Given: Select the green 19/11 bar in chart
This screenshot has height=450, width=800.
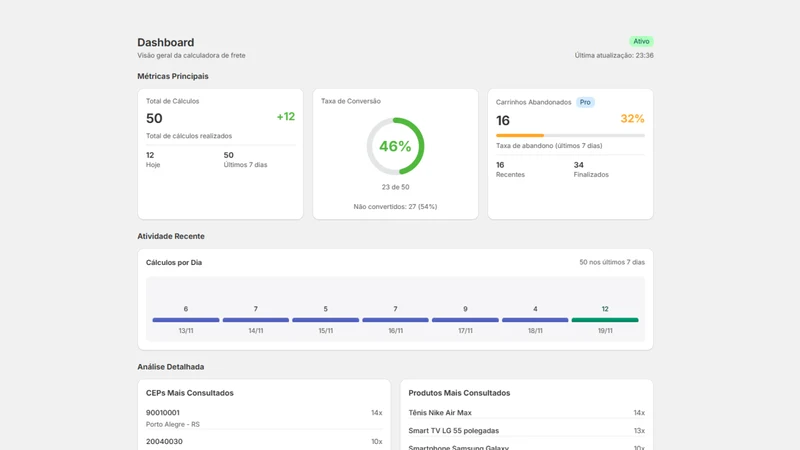Looking at the screenshot, I should (605, 320).
